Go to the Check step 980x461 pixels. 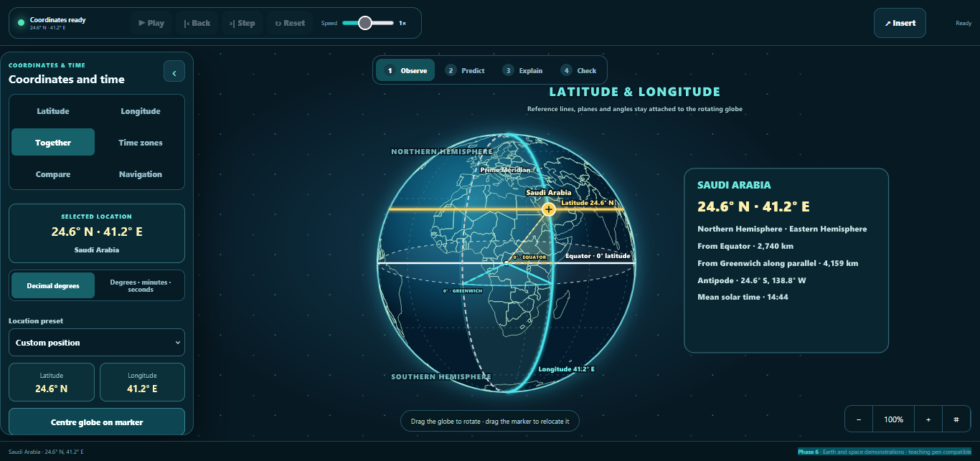tap(578, 70)
